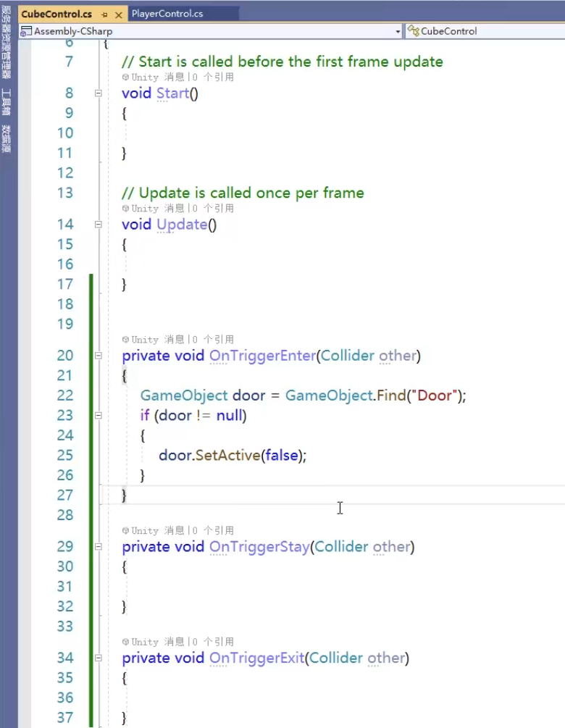565x728 pixels.
Task: Click the "false" keyword on line 25
Action: pos(282,456)
